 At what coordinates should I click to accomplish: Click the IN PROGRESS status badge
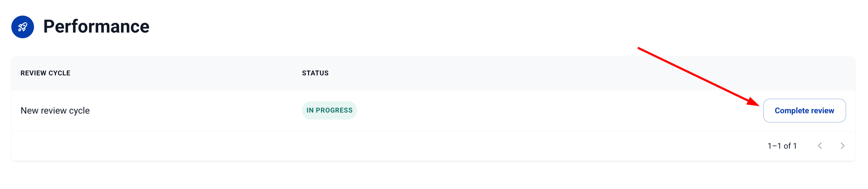(x=329, y=110)
